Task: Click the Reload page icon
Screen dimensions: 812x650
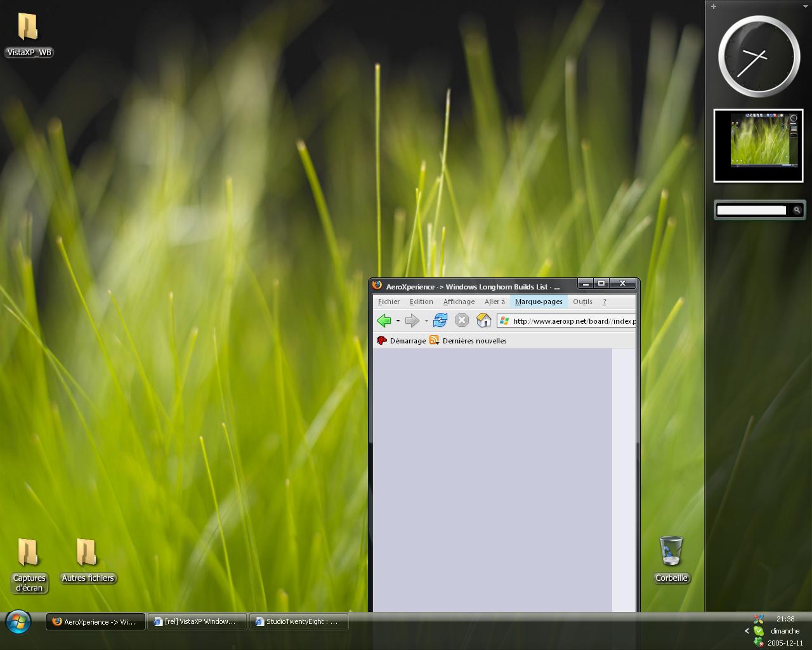Action: click(440, 321)
